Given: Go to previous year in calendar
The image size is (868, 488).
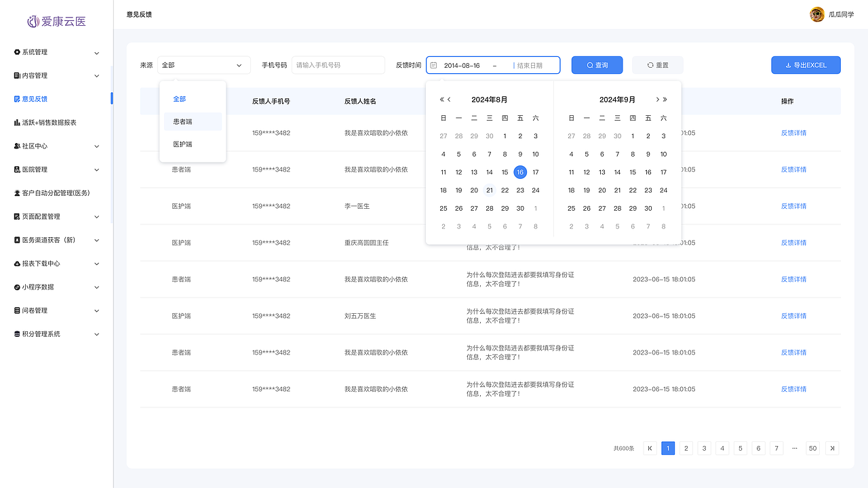Looking at the screenshot, I should (x=442, y=100).
